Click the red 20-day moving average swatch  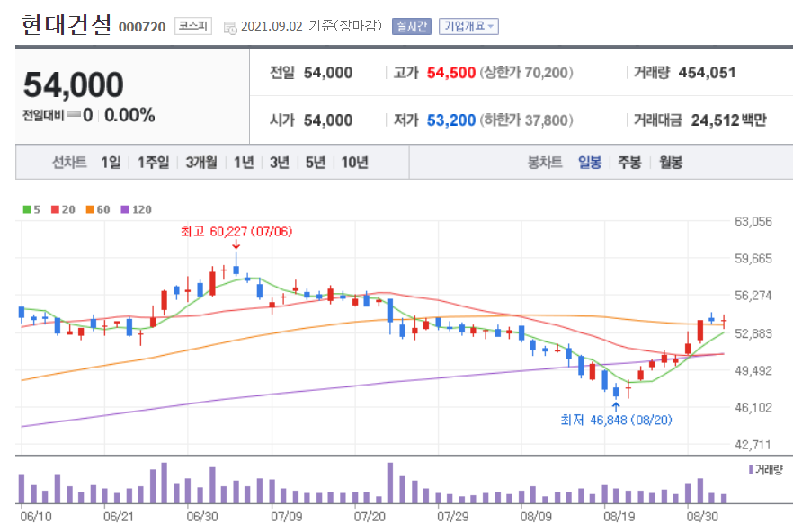tap(55, 209)
